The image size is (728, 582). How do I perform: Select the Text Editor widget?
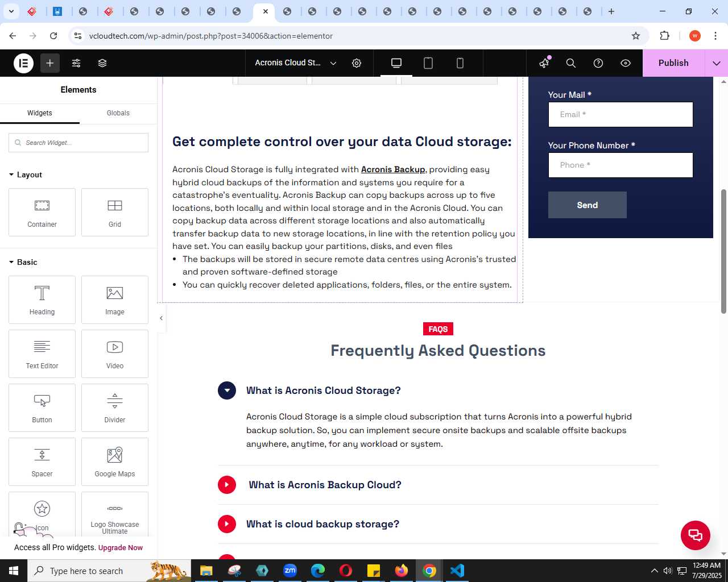(42, 354)
